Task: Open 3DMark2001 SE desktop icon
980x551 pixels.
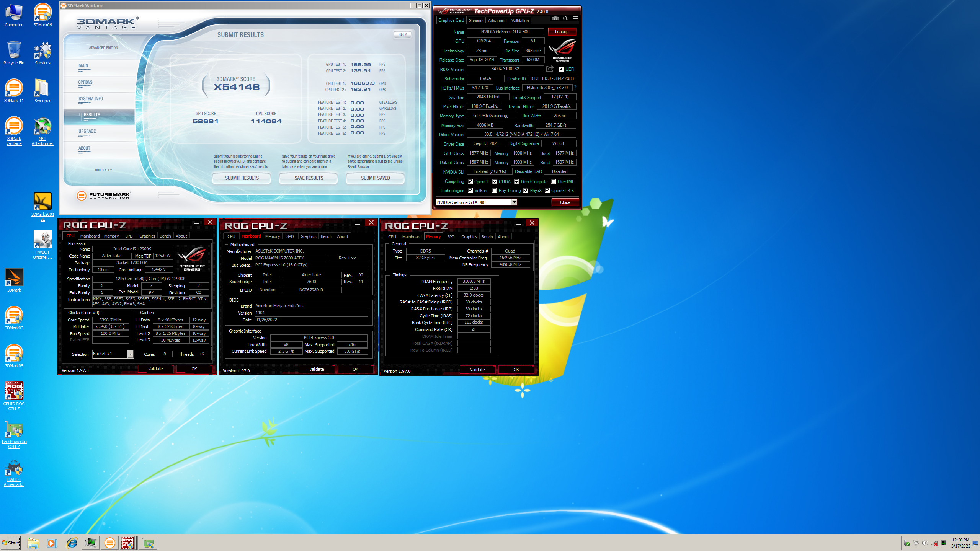Action: [42, 207]
